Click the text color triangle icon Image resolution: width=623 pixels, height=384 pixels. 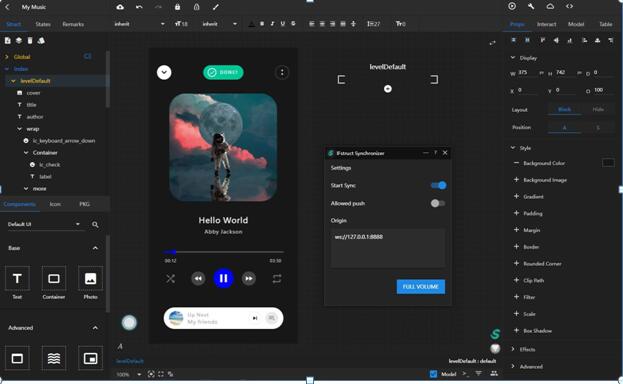pos(252,24)
